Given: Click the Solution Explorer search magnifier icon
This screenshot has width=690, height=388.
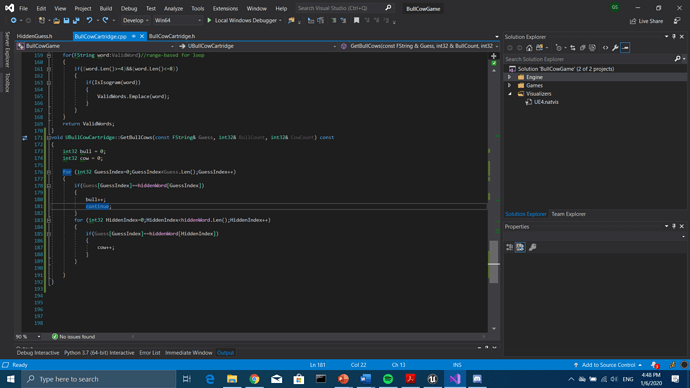Looking at the screenshot, I should click(x=678, y=59).
